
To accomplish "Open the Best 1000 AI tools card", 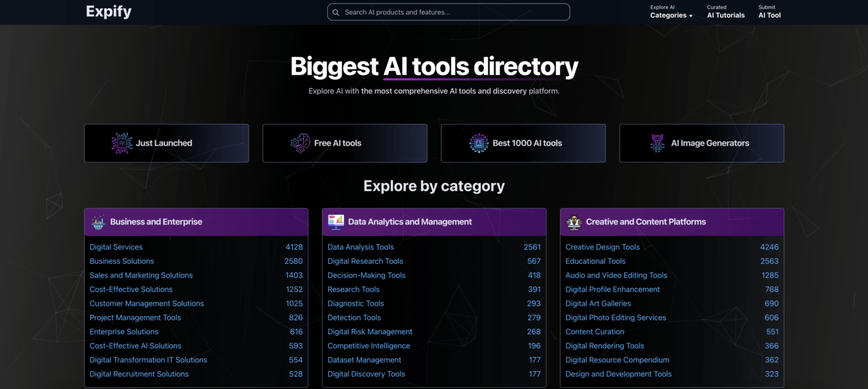I will 524,143.
